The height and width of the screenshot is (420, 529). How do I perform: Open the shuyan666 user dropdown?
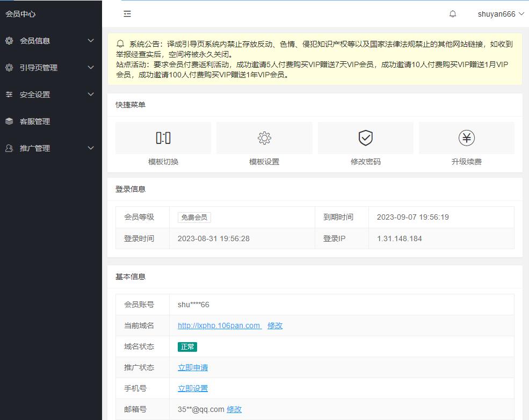tap(501, 14)
